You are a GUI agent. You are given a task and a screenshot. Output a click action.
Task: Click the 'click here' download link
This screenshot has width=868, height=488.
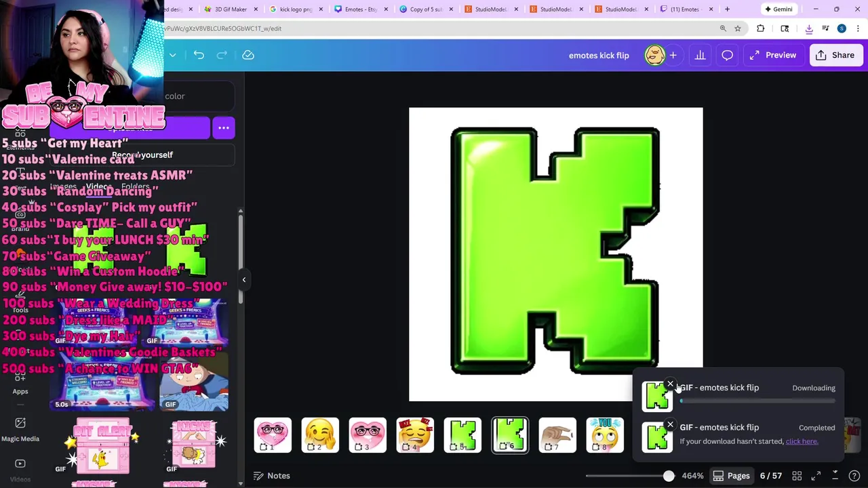pos(802,441)
